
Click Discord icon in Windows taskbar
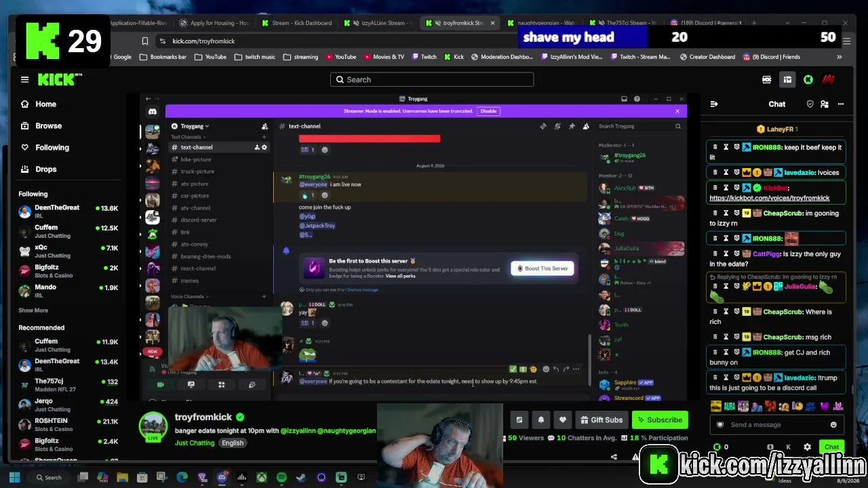pyautogui.click(x=222, y=477)
